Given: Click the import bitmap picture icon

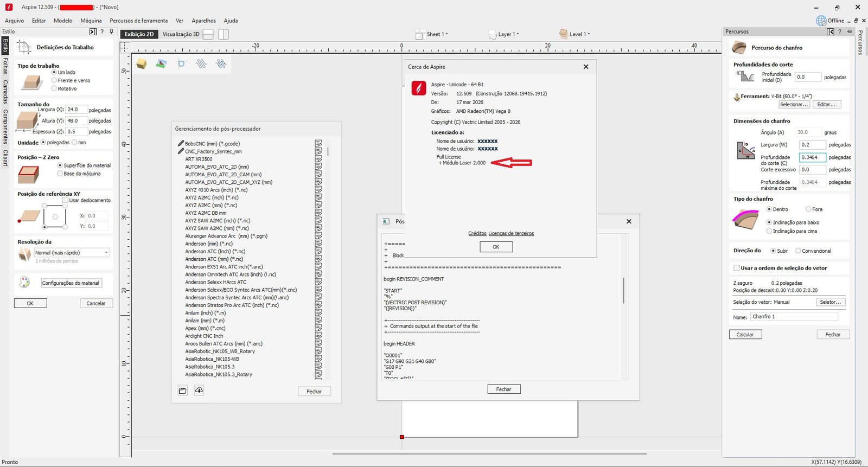Looking at the screenshot, I should (x=161, y=64).
